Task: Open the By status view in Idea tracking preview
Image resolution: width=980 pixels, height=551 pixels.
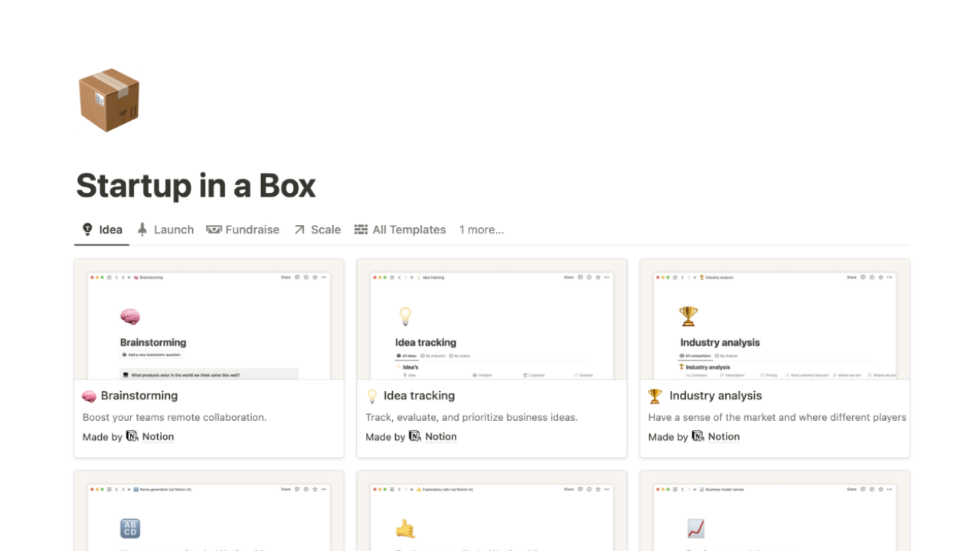Action: click(x=462, y=356)
